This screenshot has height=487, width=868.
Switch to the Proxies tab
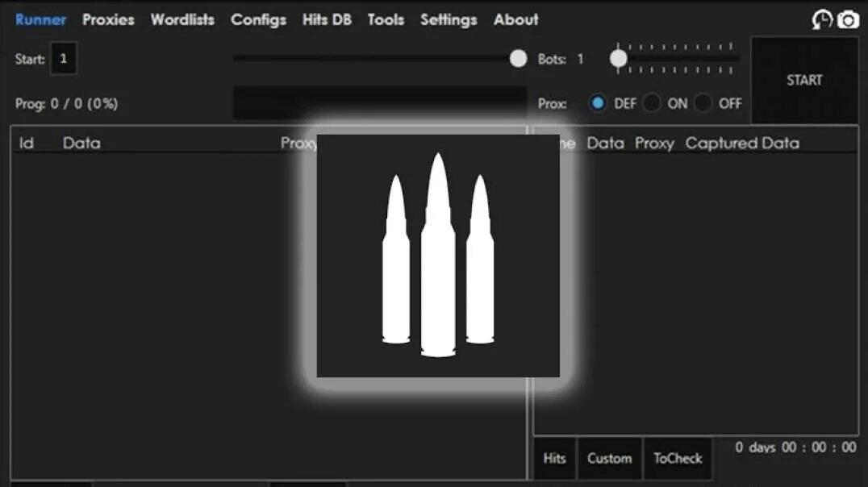pos(108,20)
